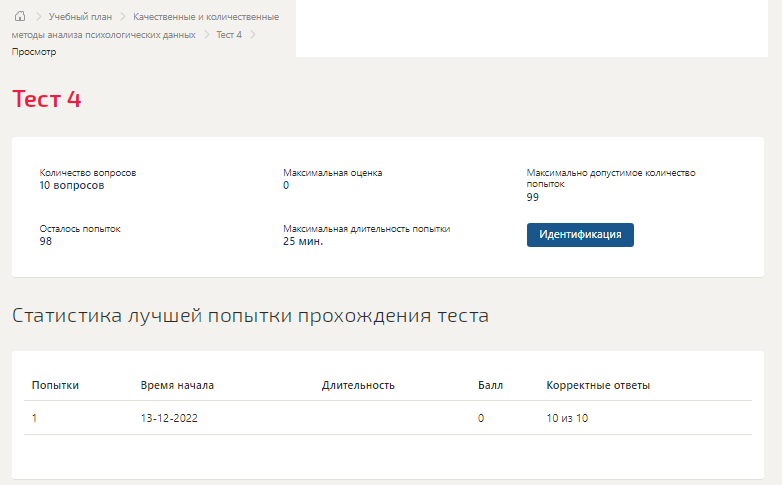Click the start date 13-12-2022 cell
Screen dimensions: 782x485
click(x=169, y=418)
